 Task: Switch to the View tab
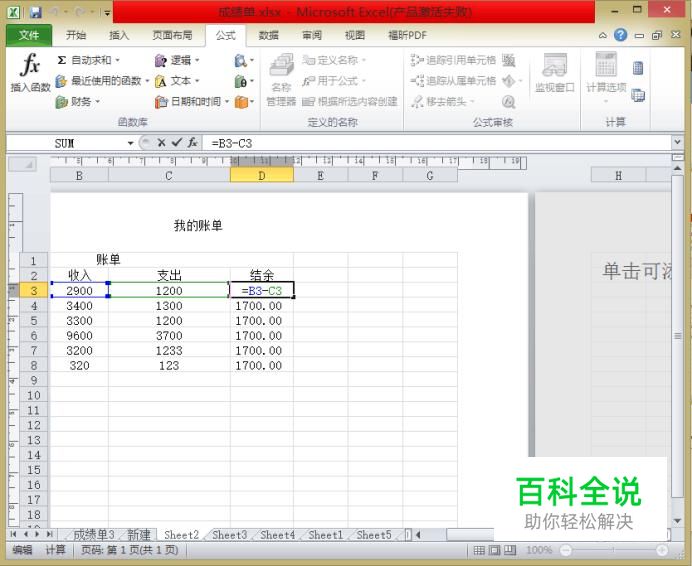tap(355, 35)
